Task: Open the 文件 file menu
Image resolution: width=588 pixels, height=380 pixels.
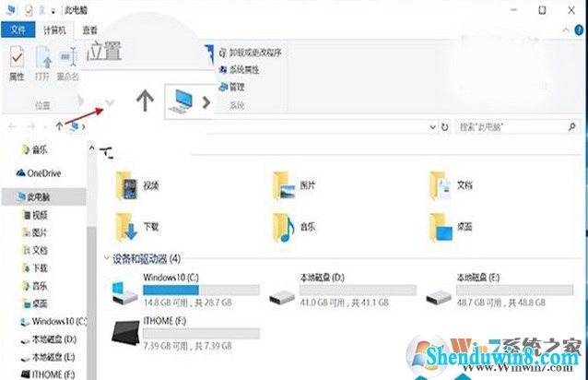Action: click(x=18, y=30)
